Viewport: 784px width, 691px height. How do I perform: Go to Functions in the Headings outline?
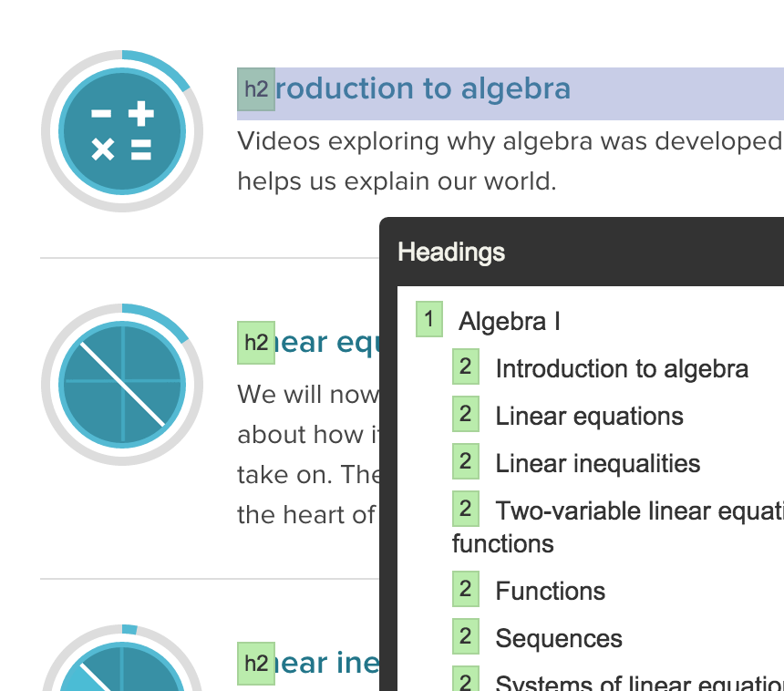pyautogui.click(x=550, y=591)
